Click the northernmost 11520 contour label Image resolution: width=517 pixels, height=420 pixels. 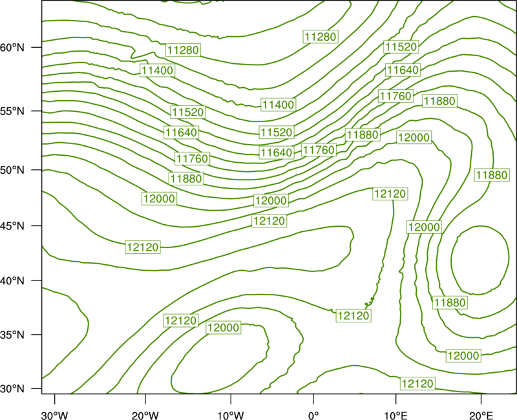coord(401,47)
